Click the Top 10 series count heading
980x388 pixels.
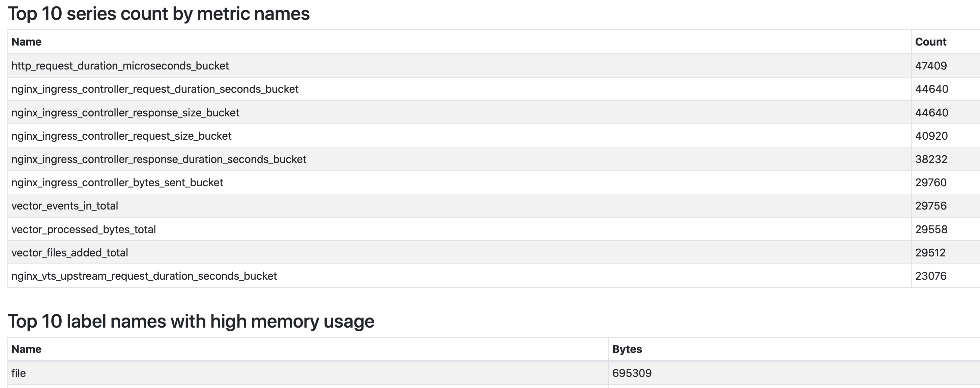tap(158, 14)
